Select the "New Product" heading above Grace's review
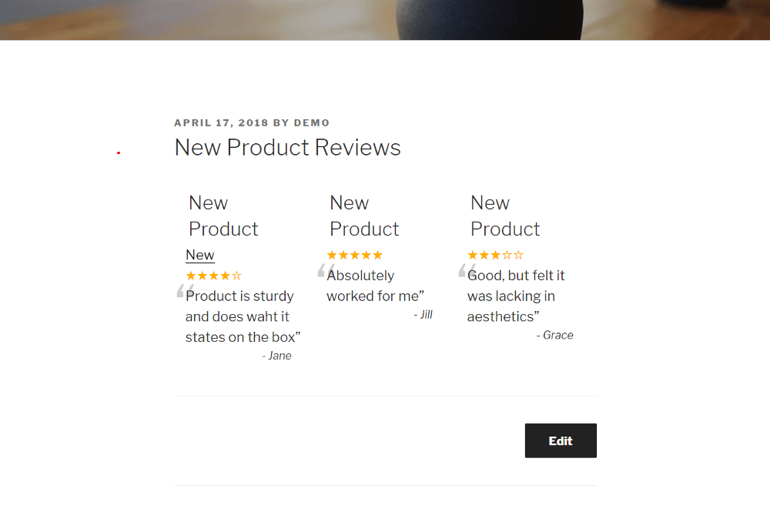770x532 pixels. (505, 216)
